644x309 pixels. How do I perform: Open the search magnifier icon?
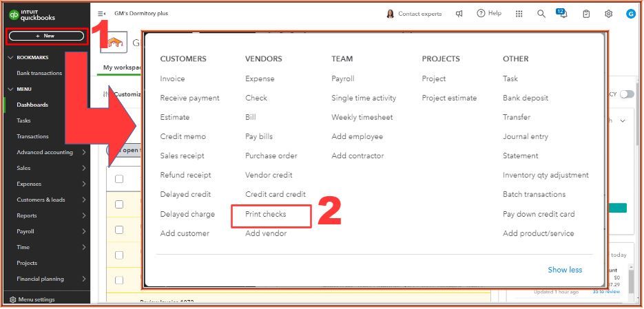point(541,14)
